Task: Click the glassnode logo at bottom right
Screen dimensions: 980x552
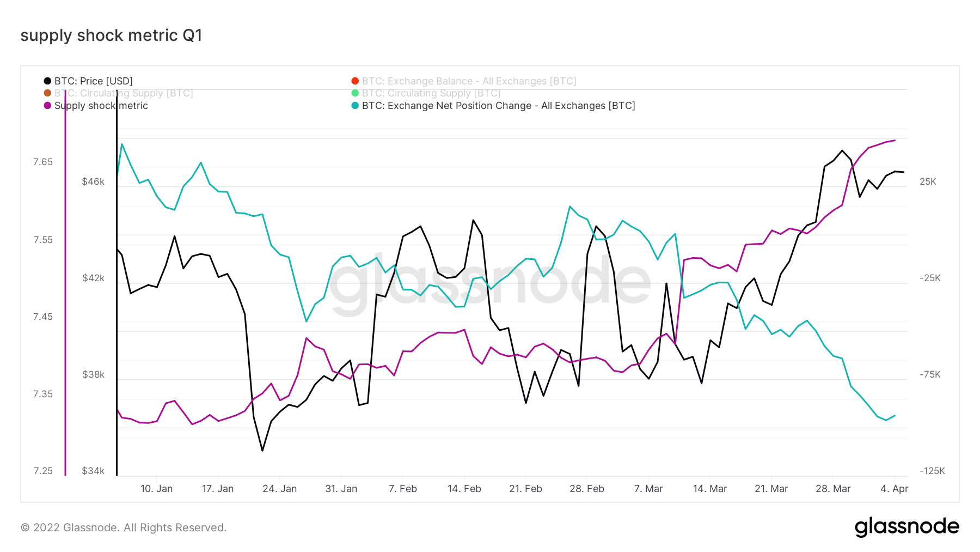Action: click(x=906, y=527)
